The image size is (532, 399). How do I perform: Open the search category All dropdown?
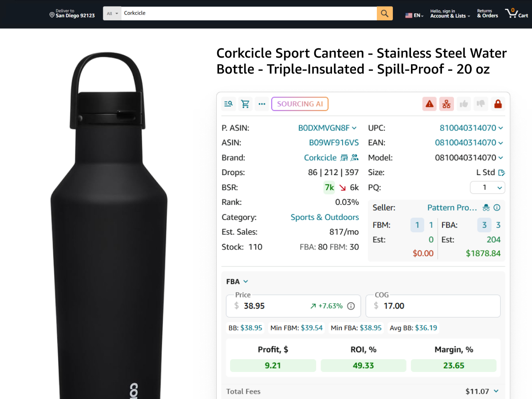click(x=113, y=13)
